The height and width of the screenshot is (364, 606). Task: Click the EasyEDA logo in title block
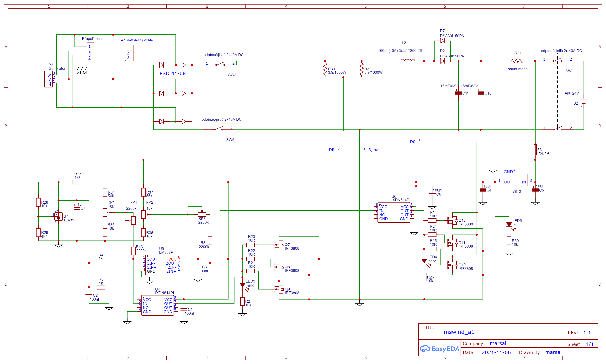pos(439,349)
